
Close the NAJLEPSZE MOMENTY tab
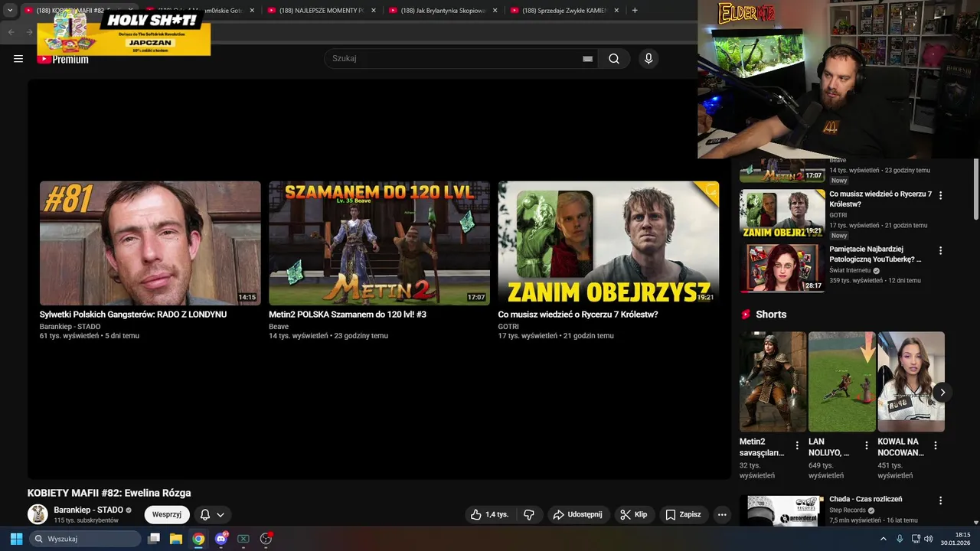[373, 11]
